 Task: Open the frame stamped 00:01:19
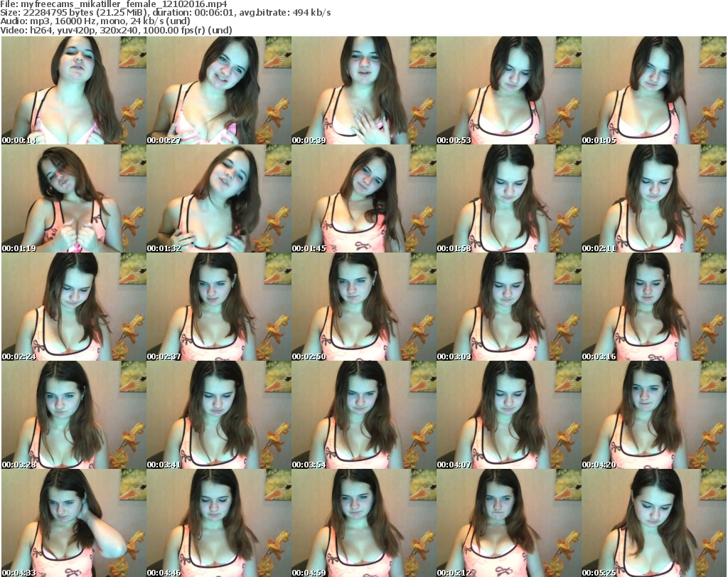coord(74,198)
